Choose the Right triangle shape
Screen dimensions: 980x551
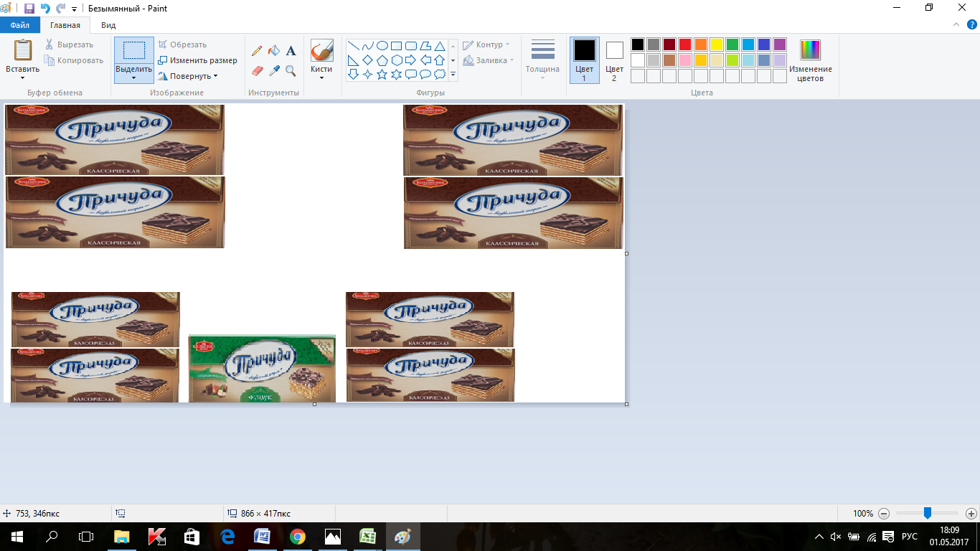[x=354, y=60]
